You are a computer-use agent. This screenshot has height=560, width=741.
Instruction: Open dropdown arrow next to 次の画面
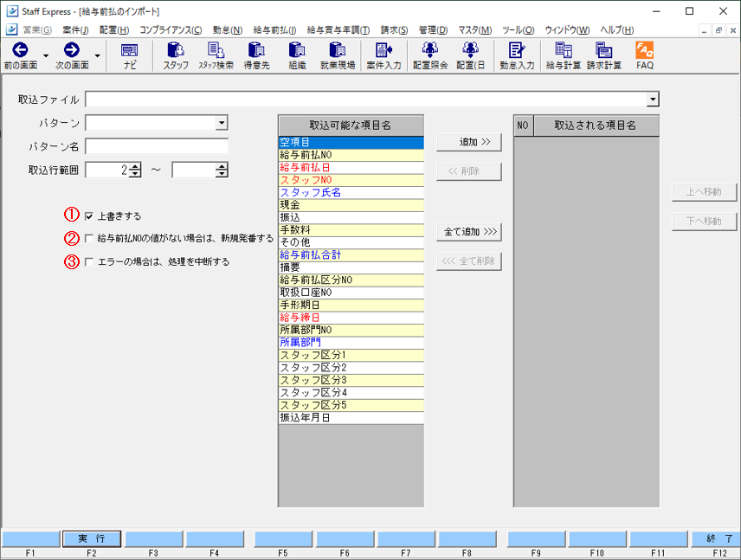(x=97, y=55)
